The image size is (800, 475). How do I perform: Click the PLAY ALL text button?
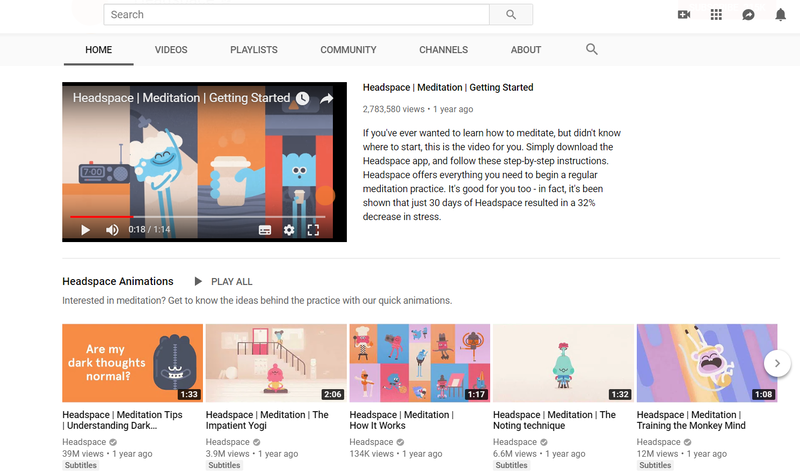point(232,282)
